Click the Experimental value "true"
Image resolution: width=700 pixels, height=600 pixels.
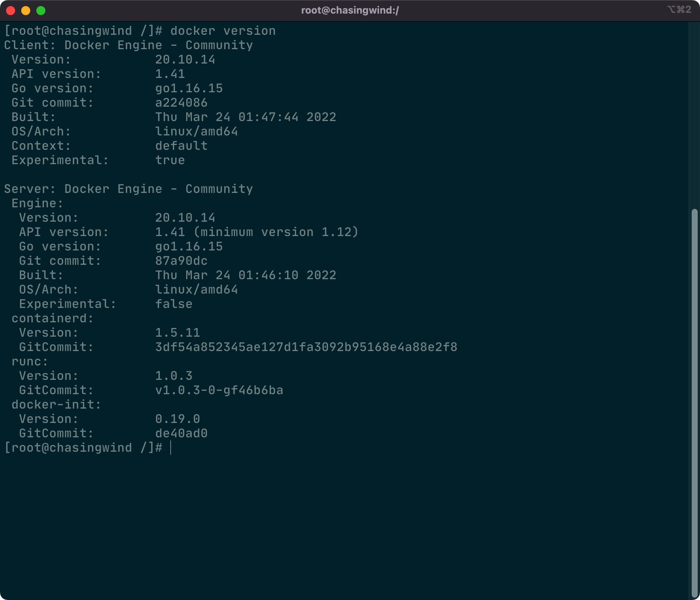pos(170,160)
